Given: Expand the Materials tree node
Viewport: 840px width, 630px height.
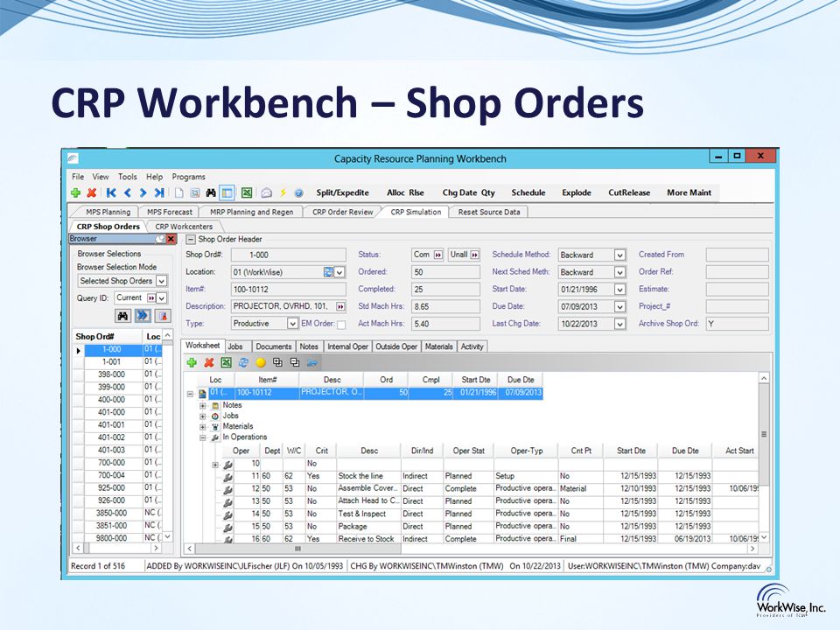Looking at the screenshot, I should coord(203,427).
